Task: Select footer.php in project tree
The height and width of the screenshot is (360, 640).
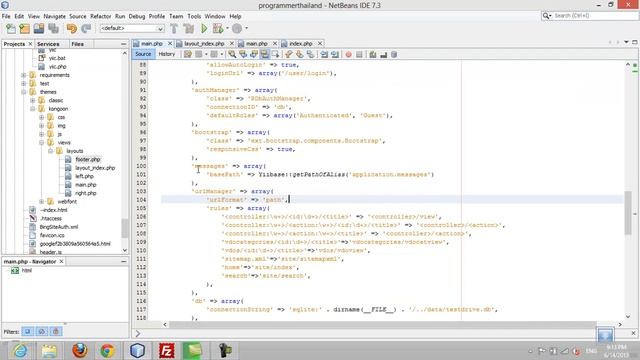Action: click(x=88, y=159)
